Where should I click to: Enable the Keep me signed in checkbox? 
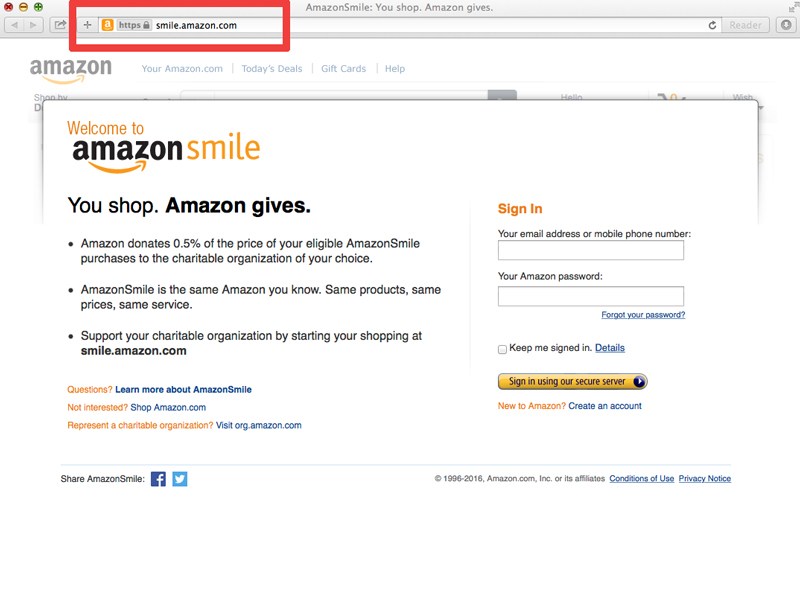click(502, 349)
